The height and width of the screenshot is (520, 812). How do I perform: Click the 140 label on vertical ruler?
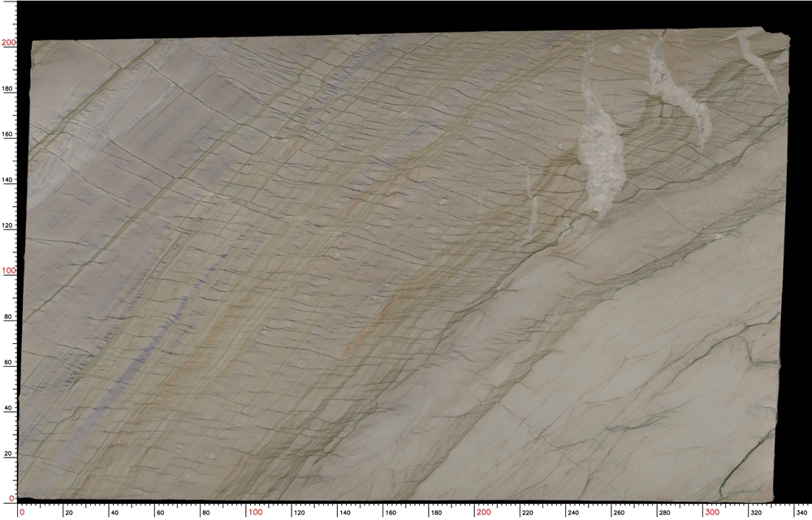7,180
